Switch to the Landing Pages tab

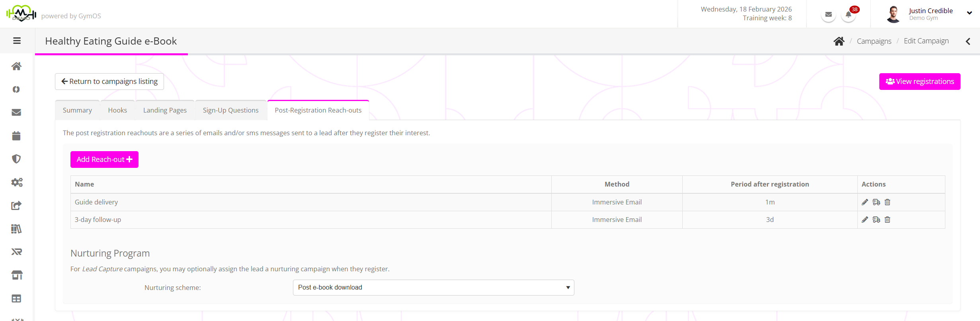click(165, 110)
